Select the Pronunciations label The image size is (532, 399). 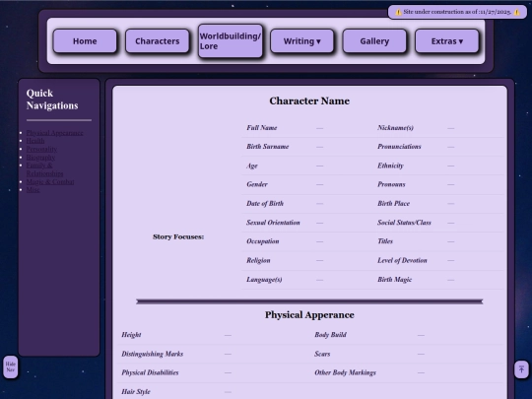[399, 147]
